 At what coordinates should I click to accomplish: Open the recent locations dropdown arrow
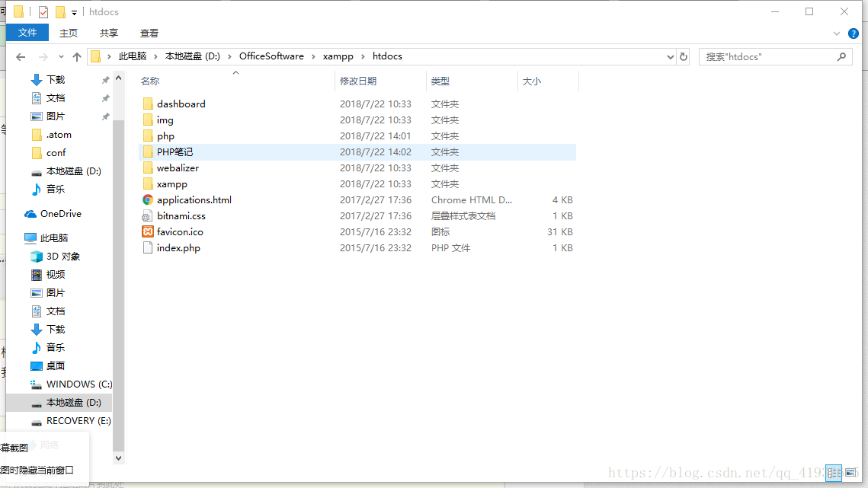(61, 56)
